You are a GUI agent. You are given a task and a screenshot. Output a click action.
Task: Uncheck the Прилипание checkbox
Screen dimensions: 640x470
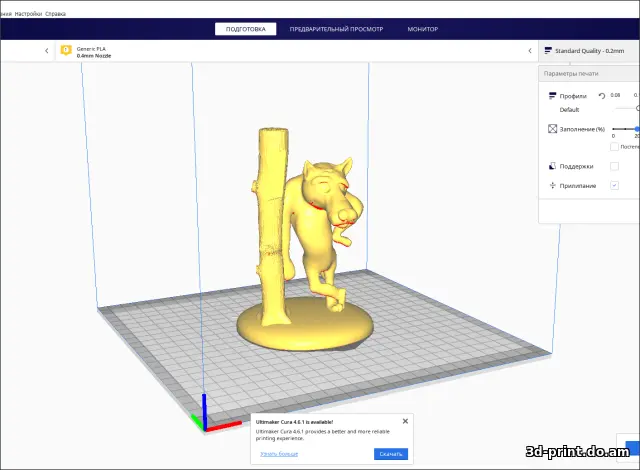(x=614, y=186)
